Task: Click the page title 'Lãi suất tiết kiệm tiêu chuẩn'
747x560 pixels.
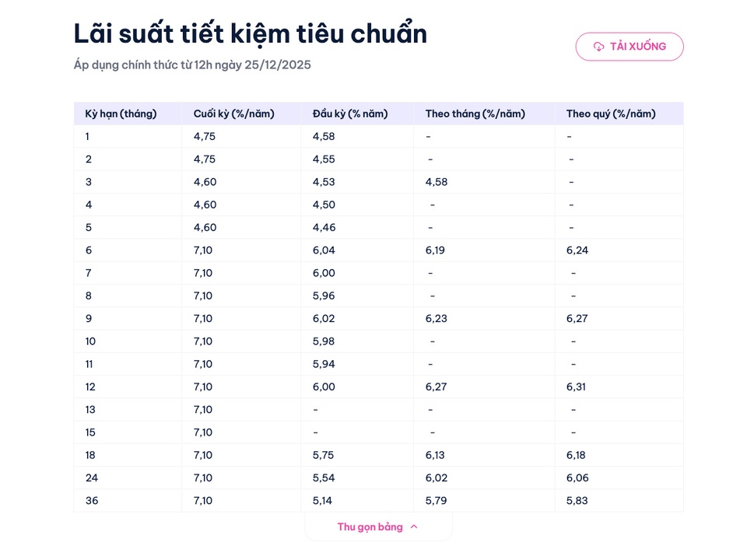Action: 251,33
